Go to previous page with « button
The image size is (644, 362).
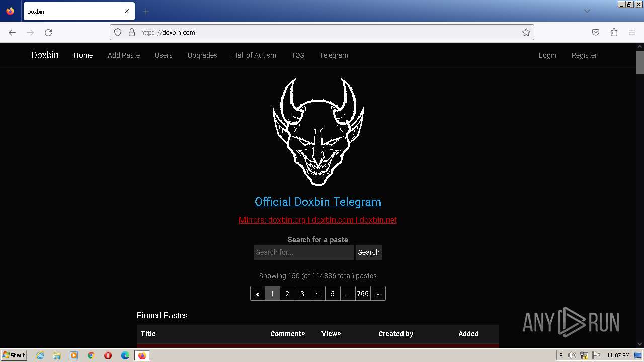pos(257,294)
